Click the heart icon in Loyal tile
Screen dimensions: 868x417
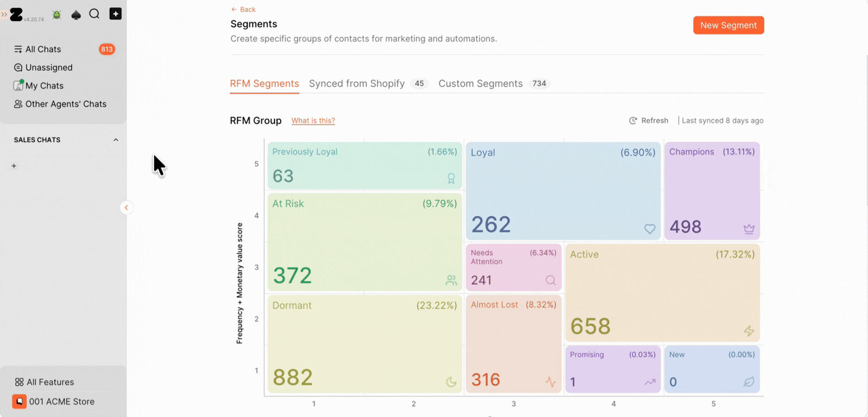pyautogui.click(x=649, y=228)
